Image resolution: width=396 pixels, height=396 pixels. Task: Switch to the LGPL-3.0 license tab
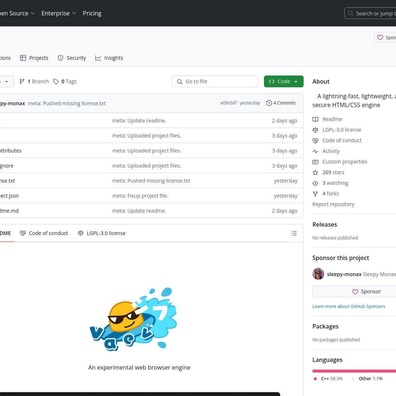click(102, 233)
